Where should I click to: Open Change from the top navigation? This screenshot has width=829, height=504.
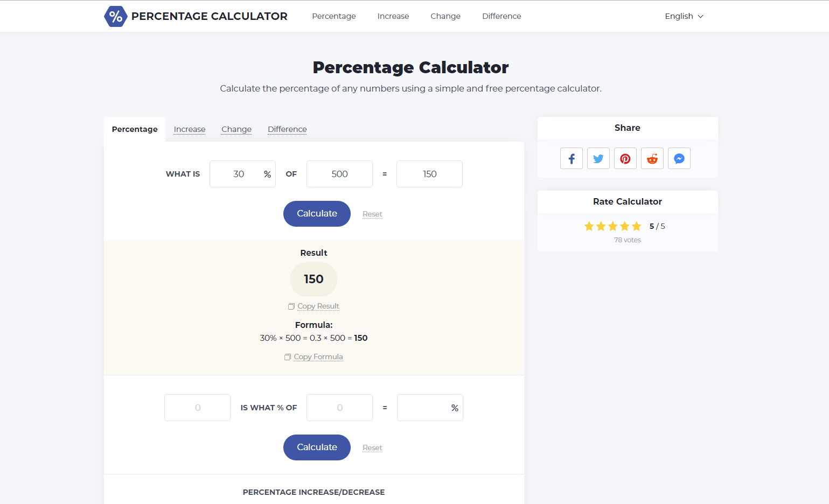tap(445, 16)
